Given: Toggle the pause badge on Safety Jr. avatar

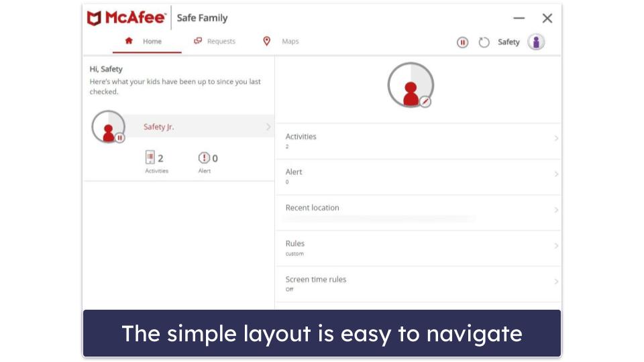Looking at the screenshot, I should pyautogui.click(x=119, y=138).
